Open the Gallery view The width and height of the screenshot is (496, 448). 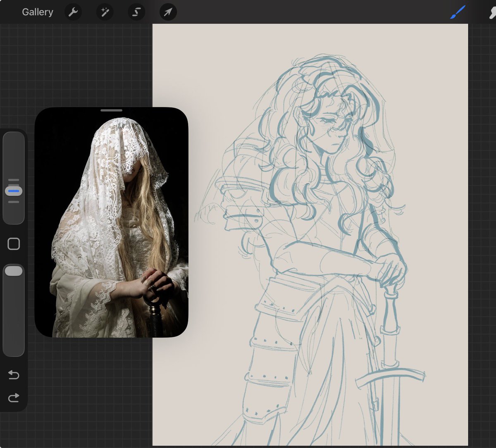pyautogui.click(x=38, y=12)
